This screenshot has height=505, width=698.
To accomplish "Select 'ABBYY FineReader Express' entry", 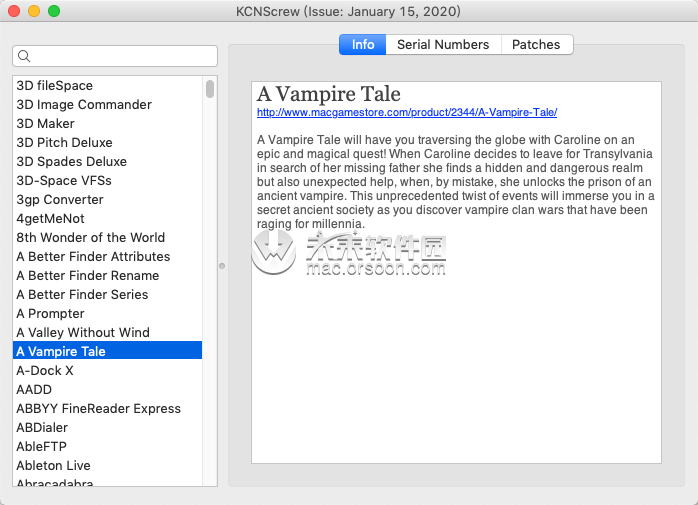I will click(x=107, y=408).
